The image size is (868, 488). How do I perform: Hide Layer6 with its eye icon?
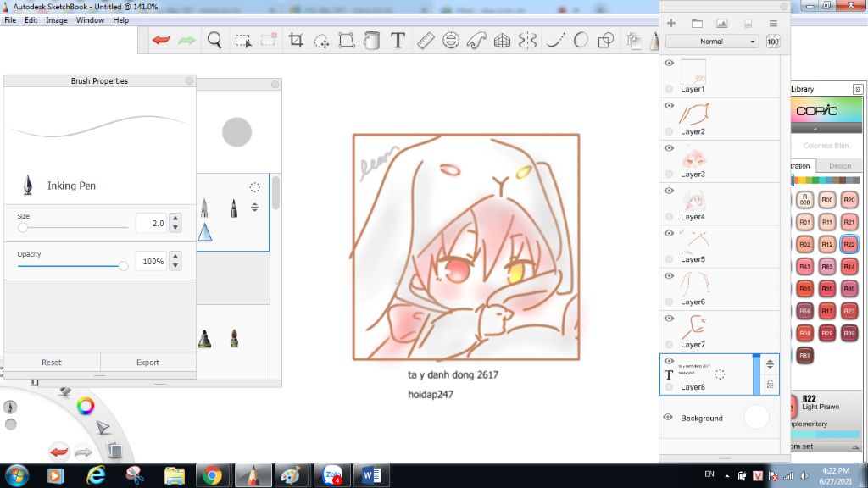(x=669, y=276)
